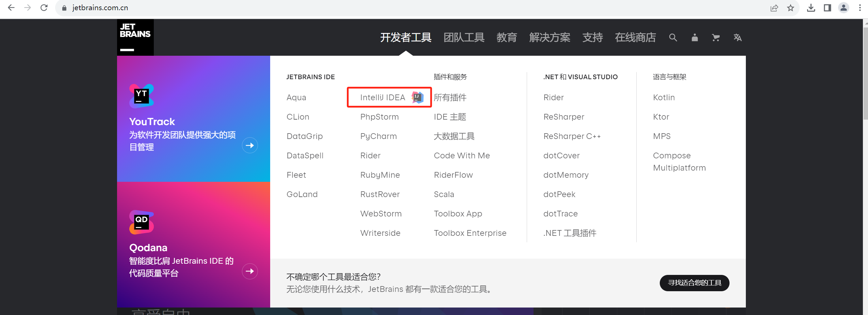Image resolution: width=868 pixels, height=315 pixels.
Task: Go back using the browser back arrow
Action: [11, 7]
